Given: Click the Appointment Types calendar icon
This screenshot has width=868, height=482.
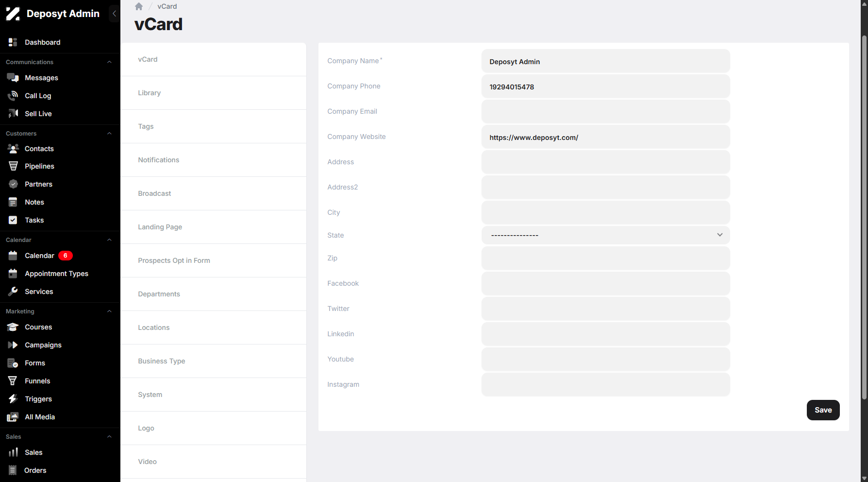Looking at the screenshot, I should point(13,274).
